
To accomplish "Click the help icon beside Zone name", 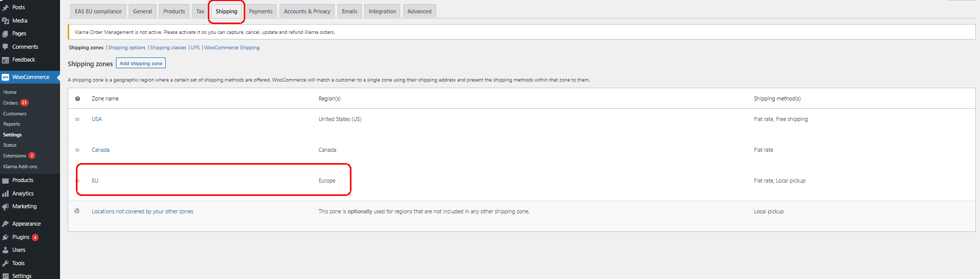I will (77, 98).
